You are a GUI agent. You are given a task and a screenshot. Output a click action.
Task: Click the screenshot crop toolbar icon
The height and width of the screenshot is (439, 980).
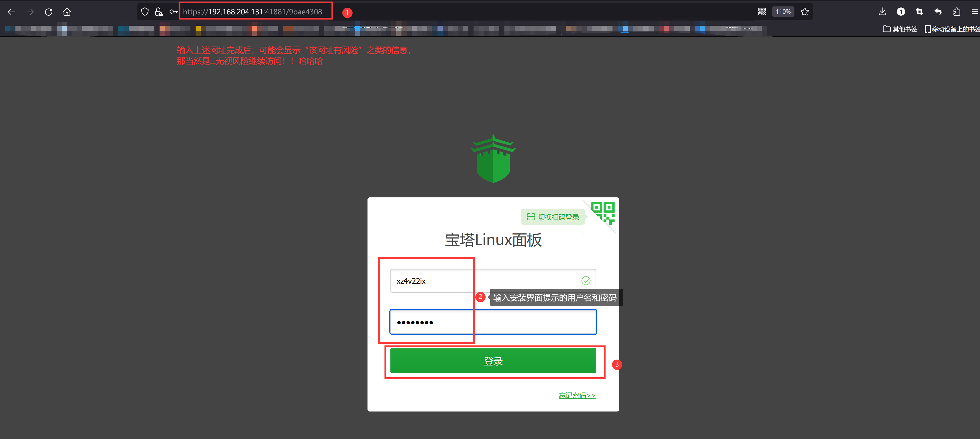point(920,12)
